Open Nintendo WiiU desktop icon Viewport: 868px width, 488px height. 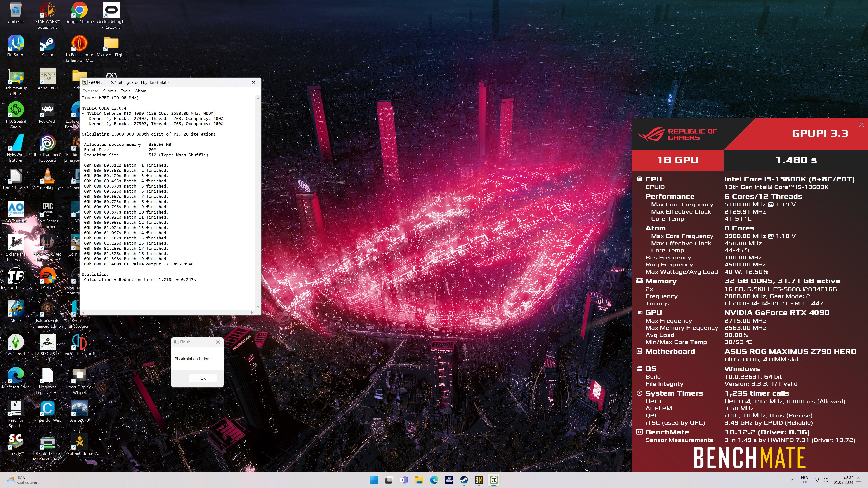(47, 412)
